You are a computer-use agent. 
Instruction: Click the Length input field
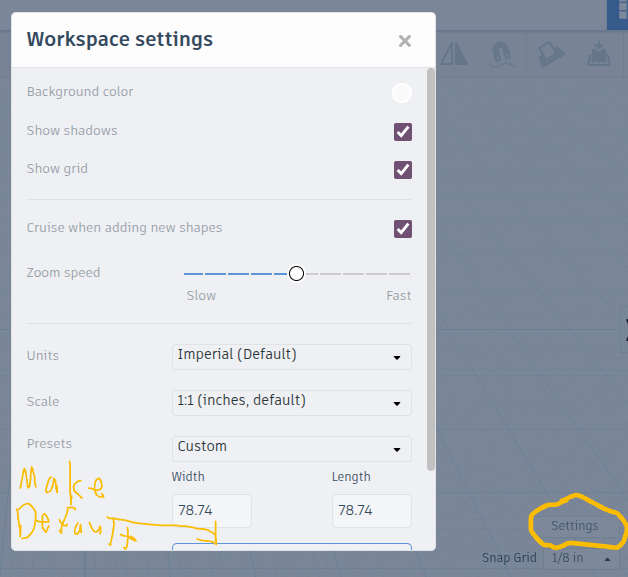click(372, 511)
